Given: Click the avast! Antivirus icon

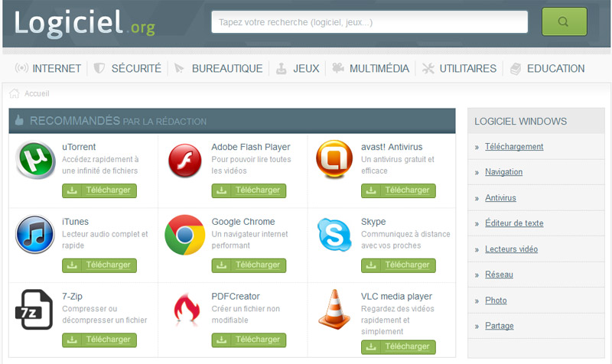Looking at the screenshot, I should point(334,159).
